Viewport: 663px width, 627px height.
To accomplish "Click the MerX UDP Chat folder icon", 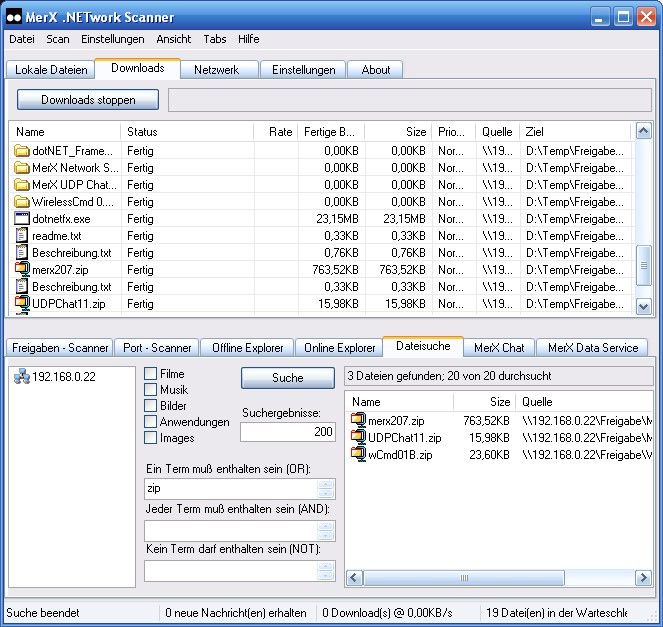I will tap(22, 185).
